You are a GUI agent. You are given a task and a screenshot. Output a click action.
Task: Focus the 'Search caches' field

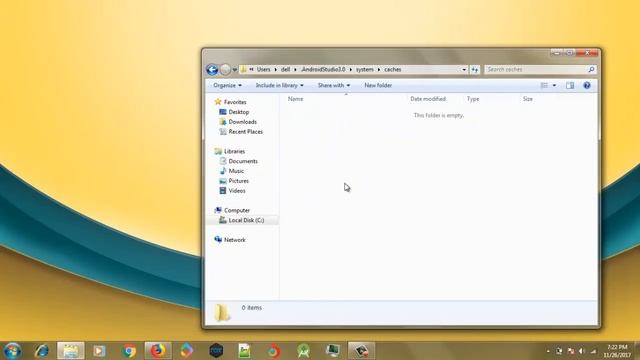point(536,69)
